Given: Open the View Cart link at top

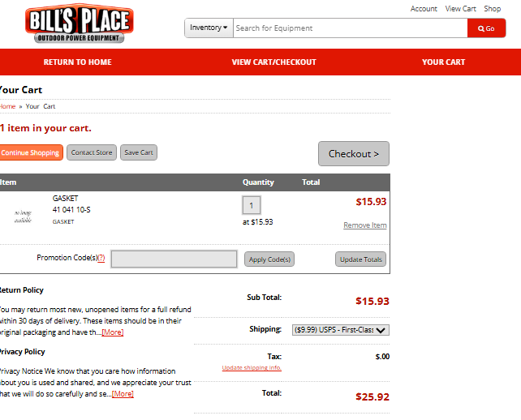Looking at the screenshot, I should pos(460,9).
